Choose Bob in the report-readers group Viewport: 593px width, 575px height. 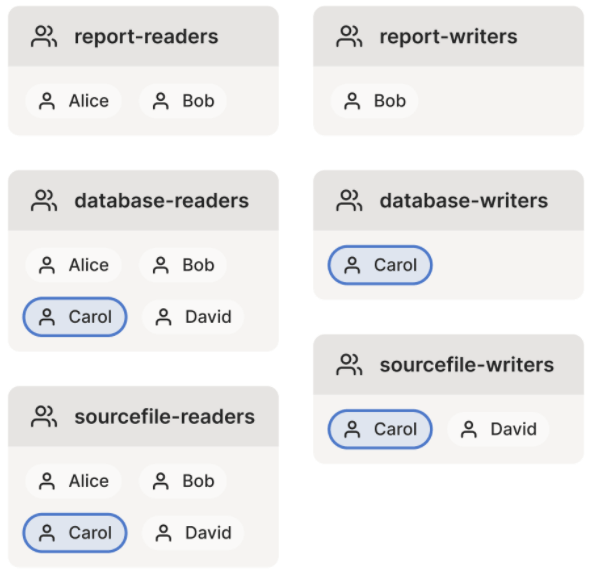[x=183, y=101]
